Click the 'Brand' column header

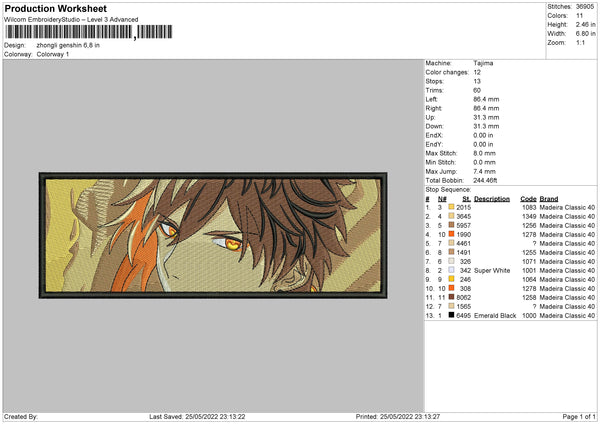pos(549,199)
